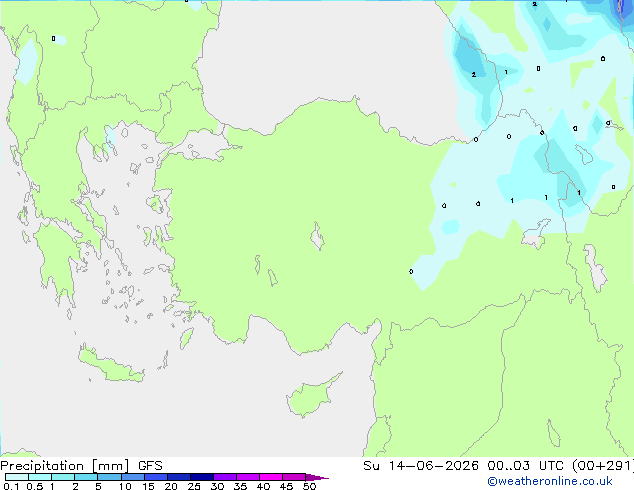634x490 pixels.
Task: Pick the 35–40 mm legend color swatch
Action: [248, 477]
